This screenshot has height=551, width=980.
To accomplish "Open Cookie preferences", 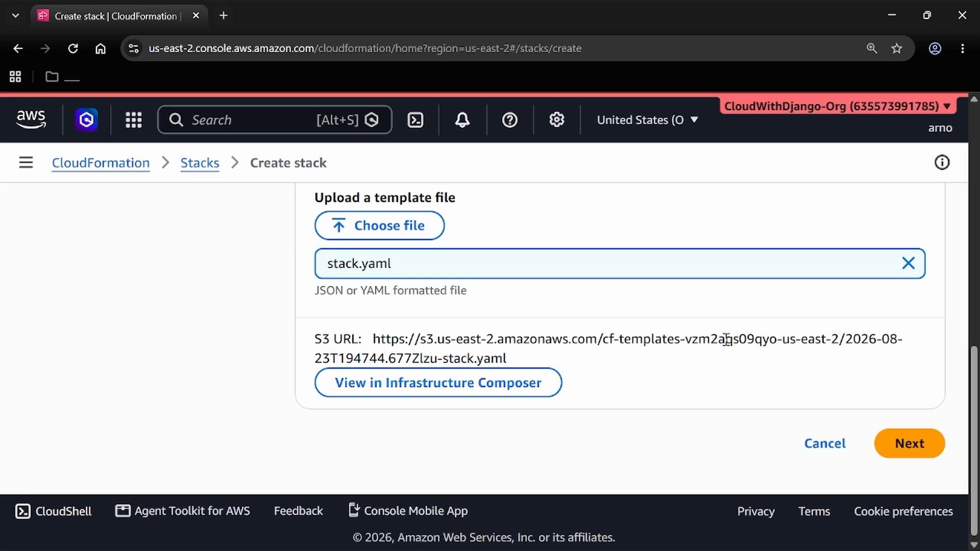I will [x=903, y=511].
